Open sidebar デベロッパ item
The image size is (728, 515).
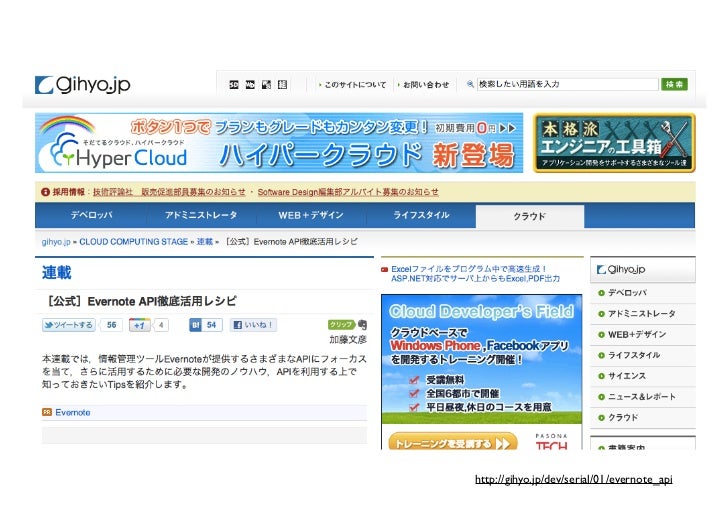point(643,293)
